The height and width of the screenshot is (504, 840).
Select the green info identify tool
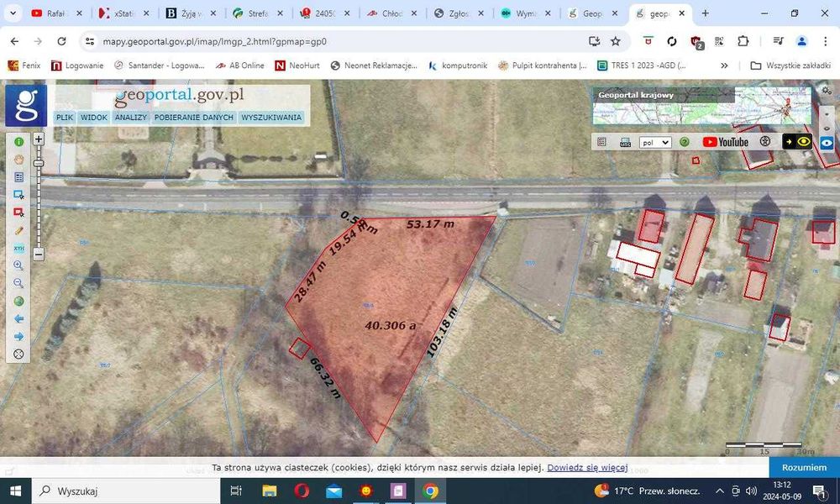(x=18, y=141)
